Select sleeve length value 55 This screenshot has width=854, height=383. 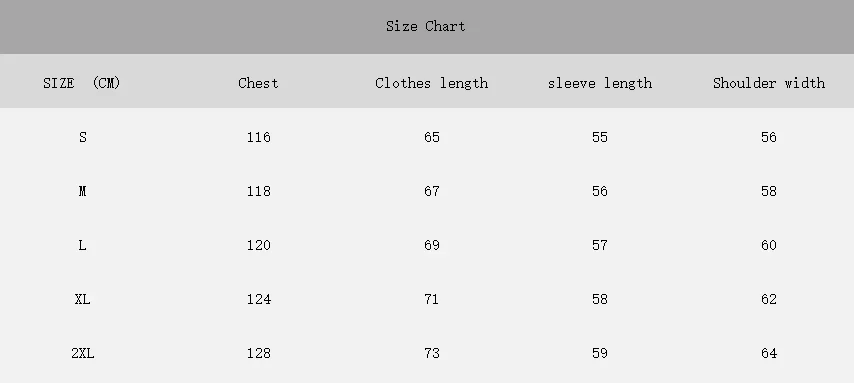tap(600, 137)
